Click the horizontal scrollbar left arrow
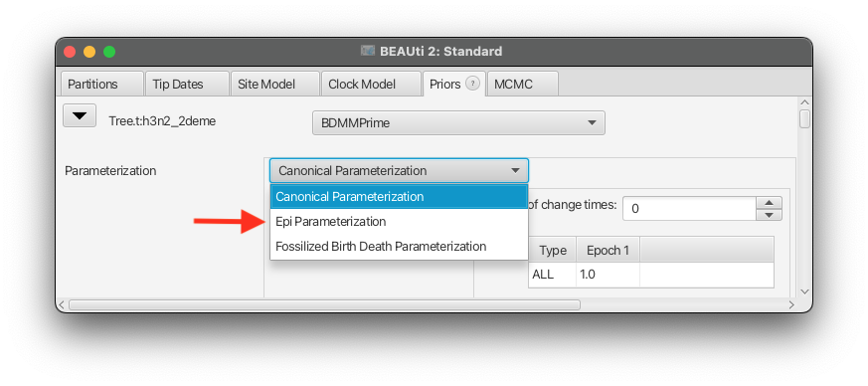868x386 pixels. [x=62, y=305]
